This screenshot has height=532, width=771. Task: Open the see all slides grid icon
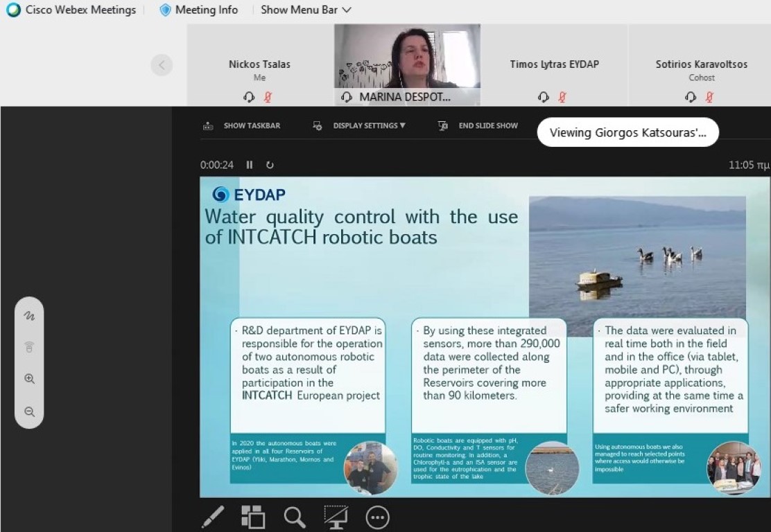pyautogui.click(x=253, y=517)
